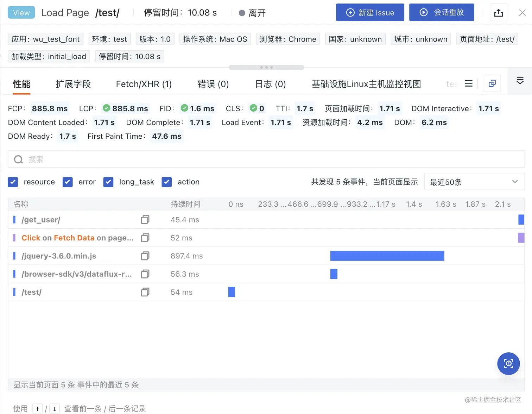This screenshot has height=414, width=532.
Task: Click the 版本: 1.0 tag
Action: [x=155, y=39]
